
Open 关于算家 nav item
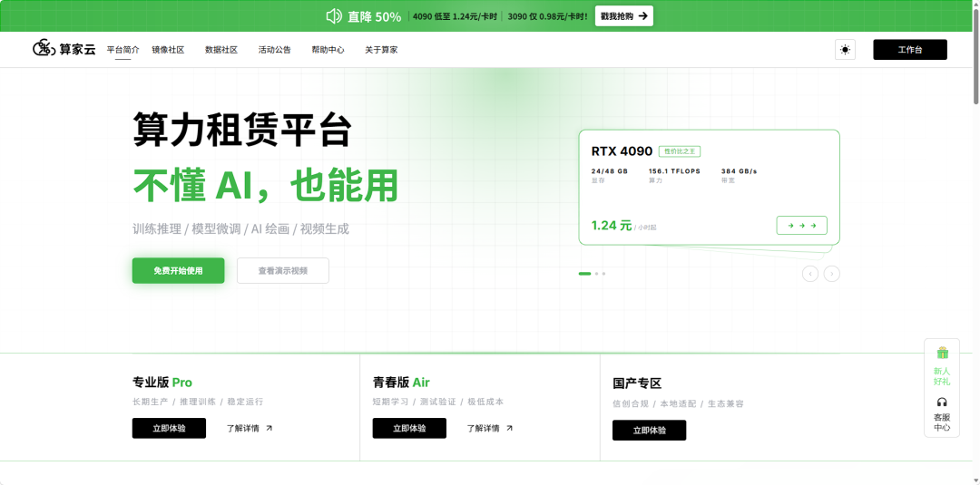(381, 50)
